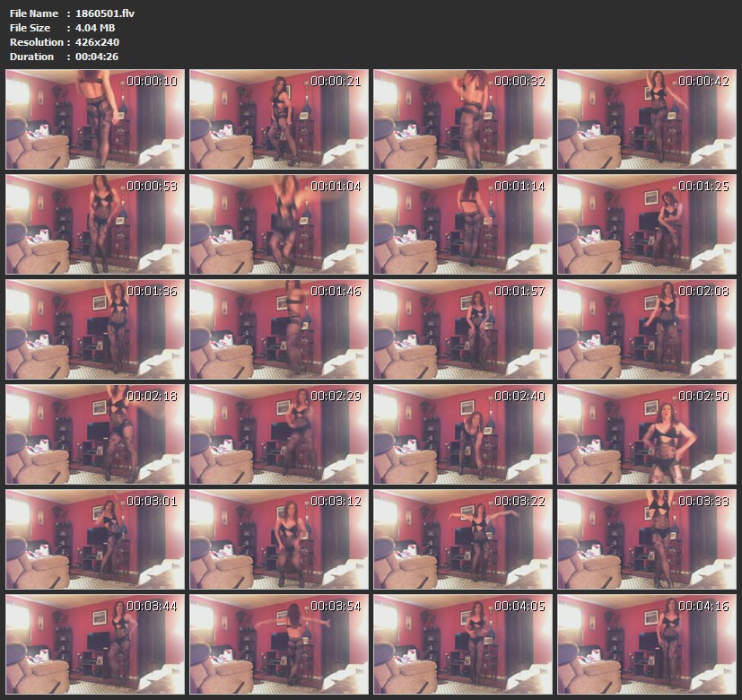742x700 pixels.
Task: Open the frame marked 00:03:01
Action: point(95,539)
